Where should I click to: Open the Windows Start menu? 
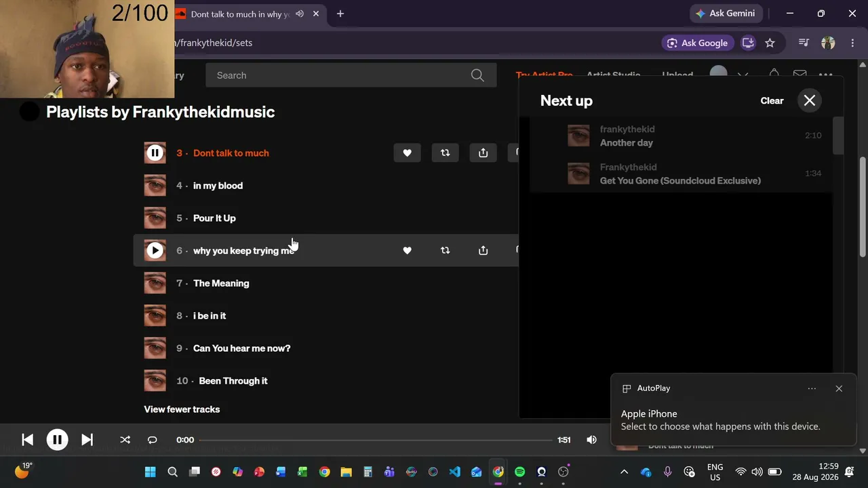[x=150, y=472]
